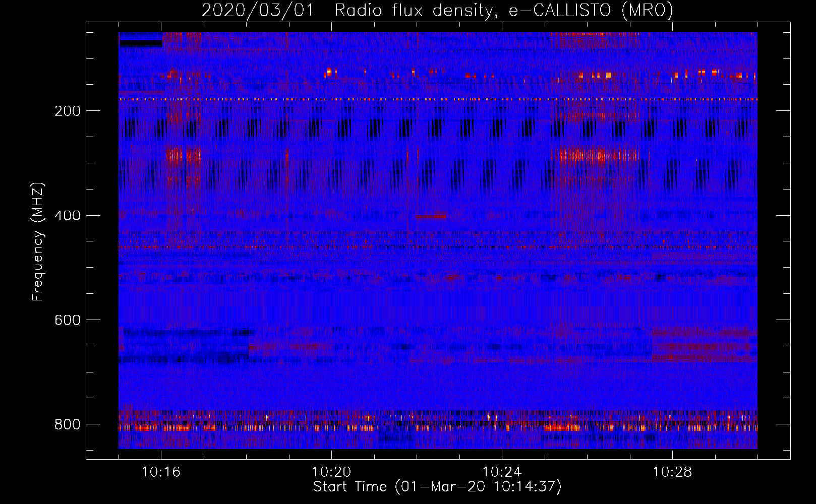This screenshot has height=504, width=816.
Task: Click the 800 frequency tick label
Action: tap(68, 424)
